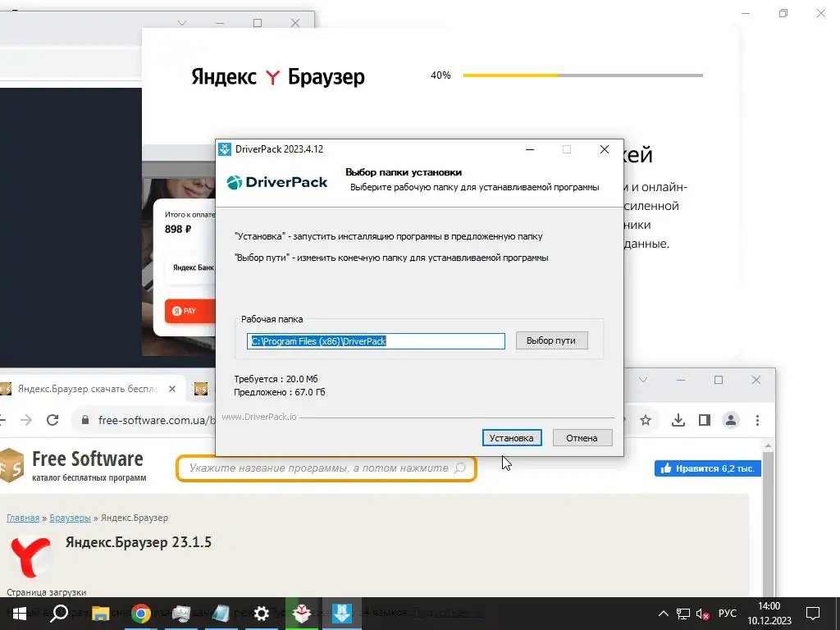Open the Главная breadcrumb link
This screenshot has height=630, width=840.
23,518
